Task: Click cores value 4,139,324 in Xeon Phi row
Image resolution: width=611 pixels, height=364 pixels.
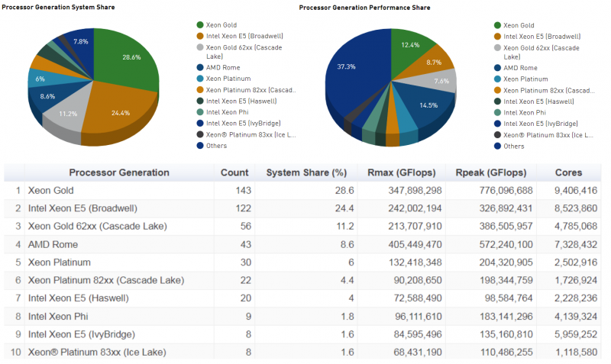Action: [576, 316]
